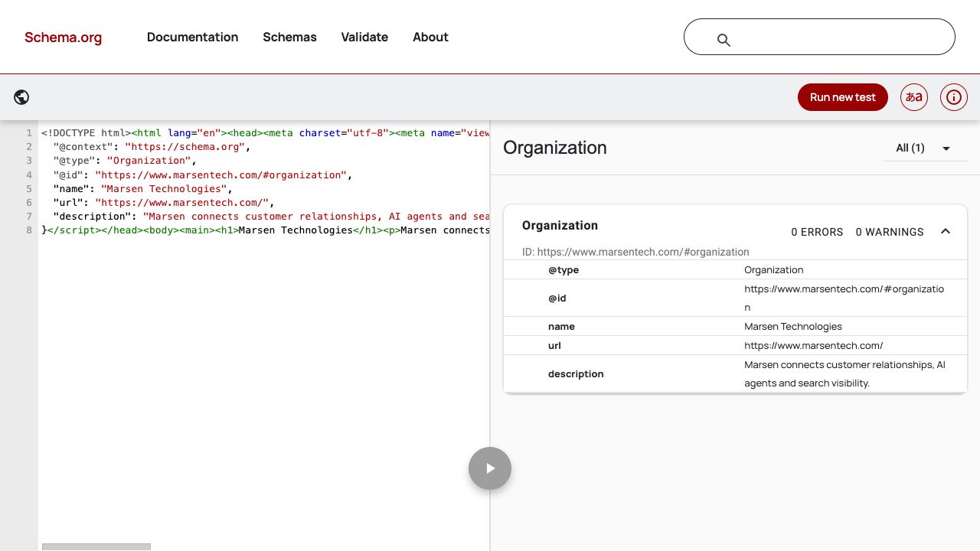Select the https://www.marsentech.com/ url value

click(x=813, y=346)
